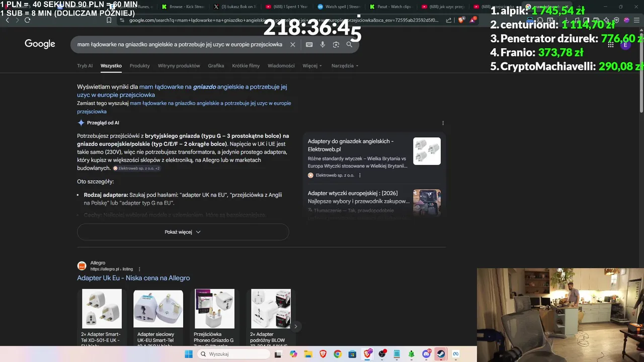This screenshot has width=644, height=362.
Task: Open the Windows Start menu
Action: 188,354
